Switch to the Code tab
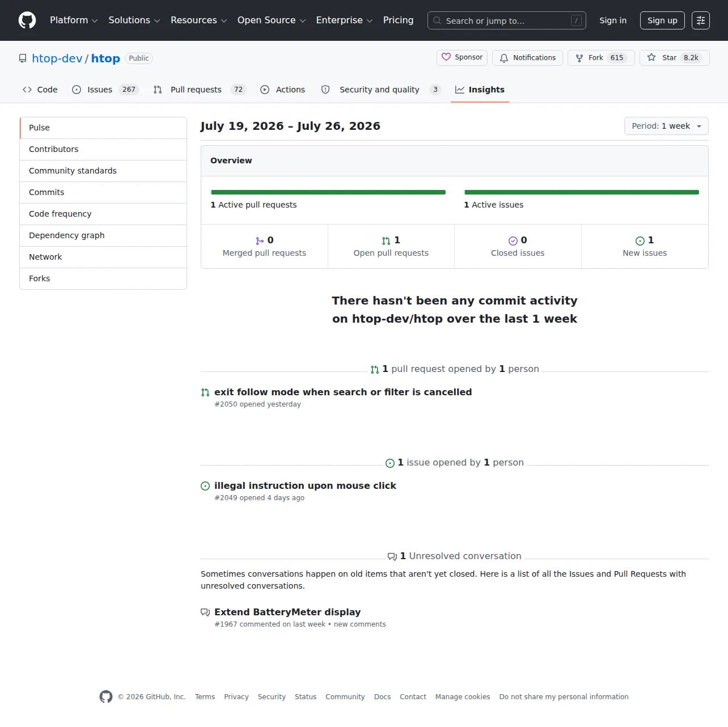The height and width of the screenshot is (727, 728). 40,90
